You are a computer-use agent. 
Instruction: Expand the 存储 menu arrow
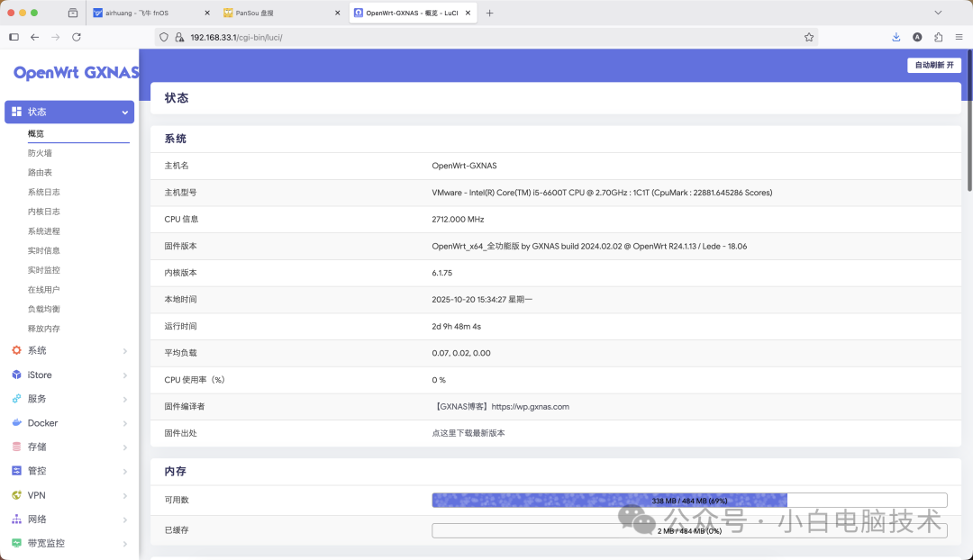pyautogui.click(x=124, y=447)
